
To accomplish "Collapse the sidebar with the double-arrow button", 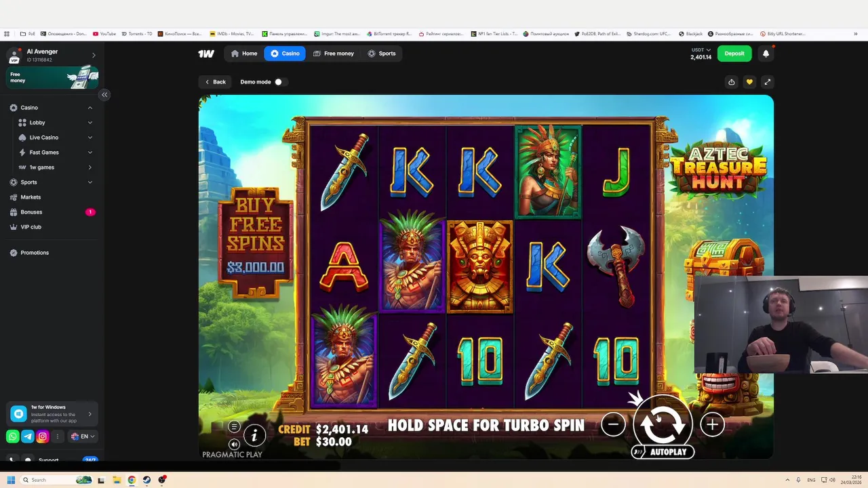I will [x=104, y=95].
